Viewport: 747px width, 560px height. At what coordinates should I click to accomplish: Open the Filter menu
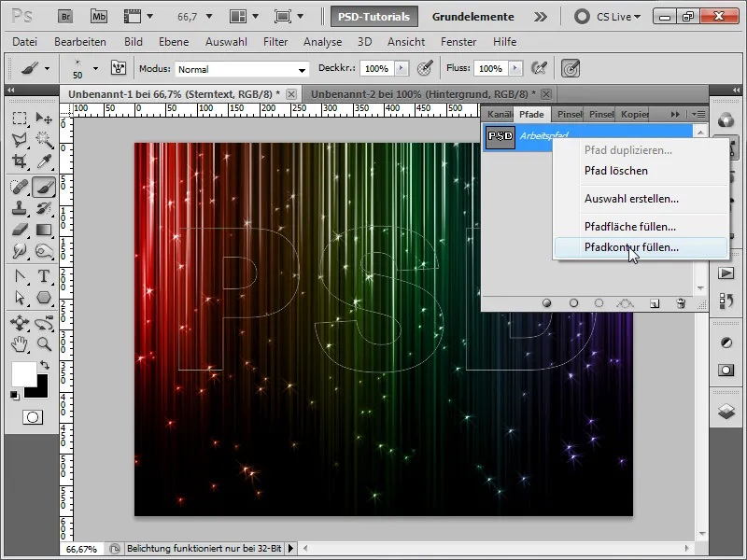(275, 42)
